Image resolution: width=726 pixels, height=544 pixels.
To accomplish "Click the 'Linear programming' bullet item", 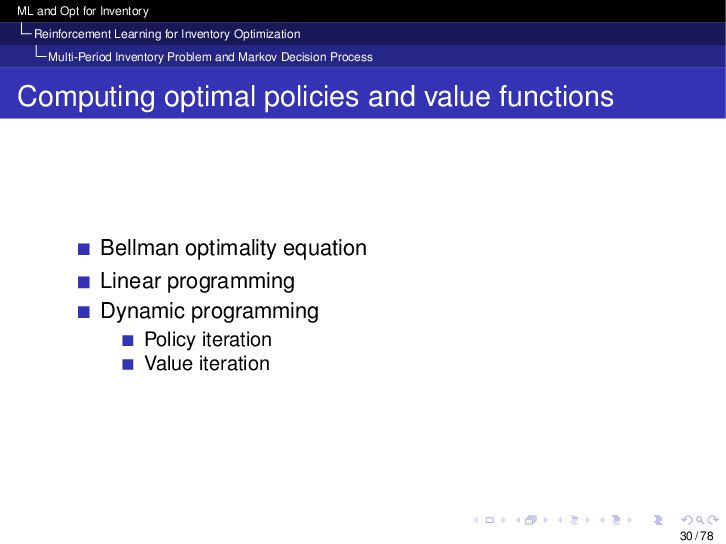I will [197, 281].
